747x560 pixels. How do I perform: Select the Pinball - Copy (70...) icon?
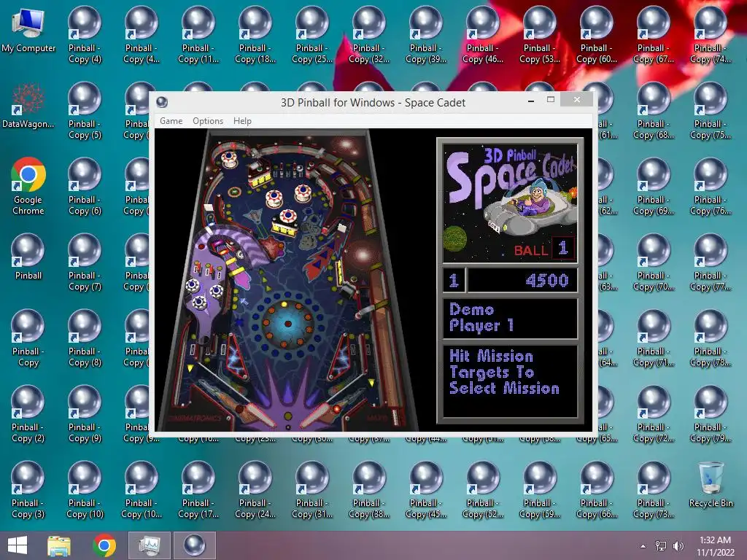pos(654,262)
